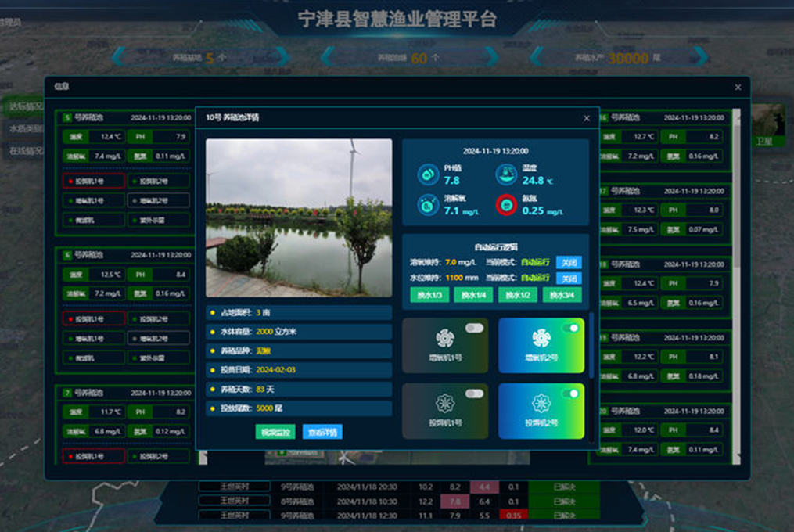The height and width of the screenshot is (532, 794).
Task: Close auto mode for 溶氧维持 row
Action: coord(569,262)
